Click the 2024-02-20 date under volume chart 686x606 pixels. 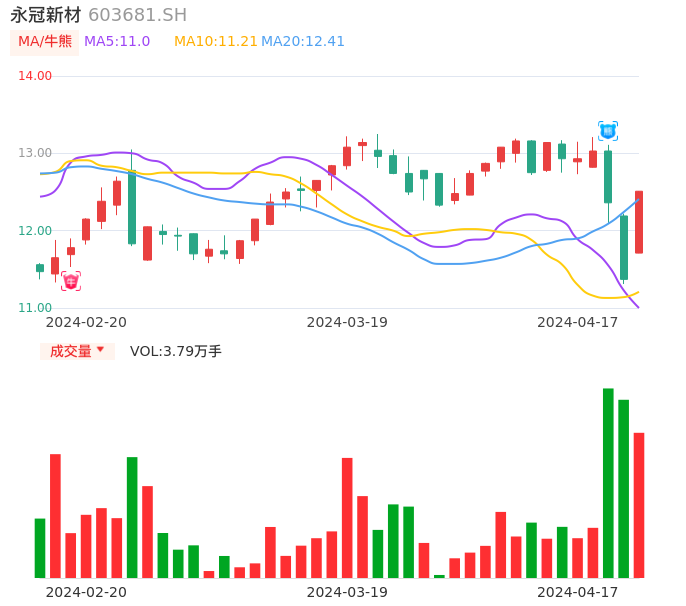(86, 592)
